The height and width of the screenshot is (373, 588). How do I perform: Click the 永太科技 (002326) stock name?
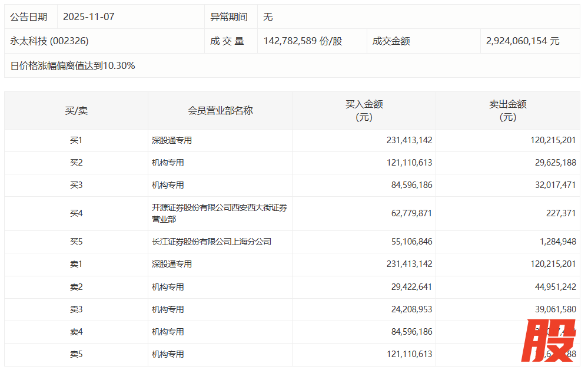coord(49,41)
